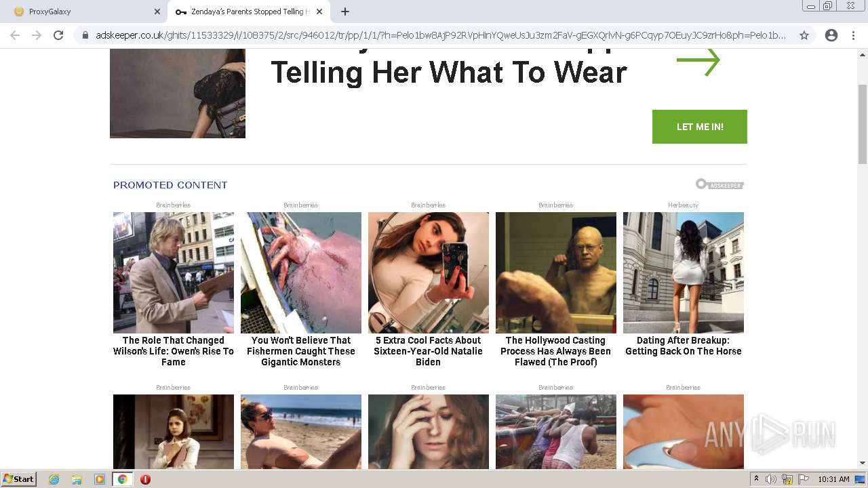This screenshot has height=488, width=868.
Task: Open the red Opera icon in taskbar
Action: pos(145,479)
